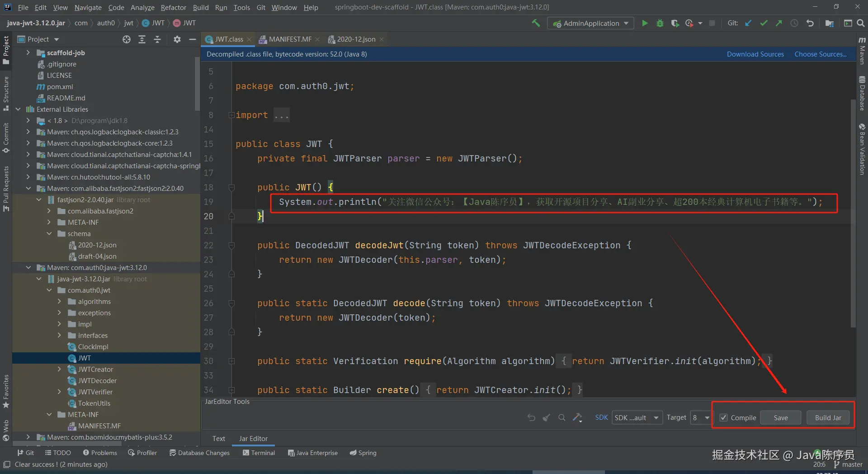The image size is (868, 474).
Task: Open Project panel settings gear
Action: [x=177, y=39]
